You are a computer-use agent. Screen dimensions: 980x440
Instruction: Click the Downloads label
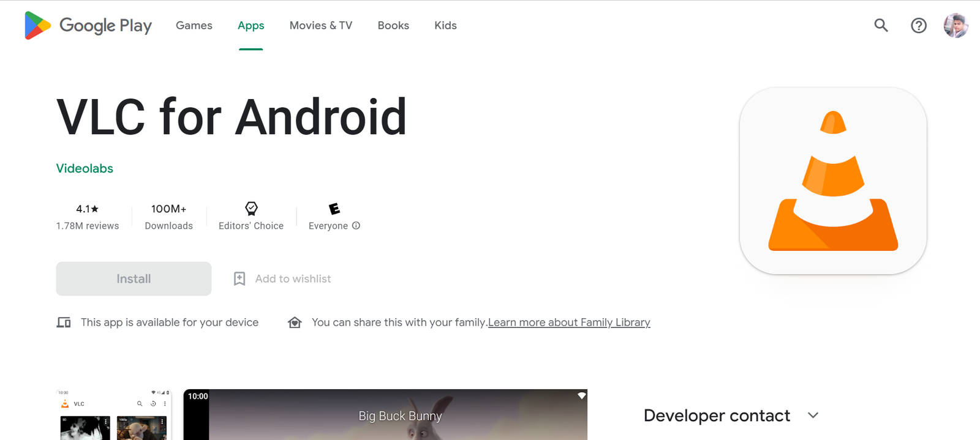169,226
